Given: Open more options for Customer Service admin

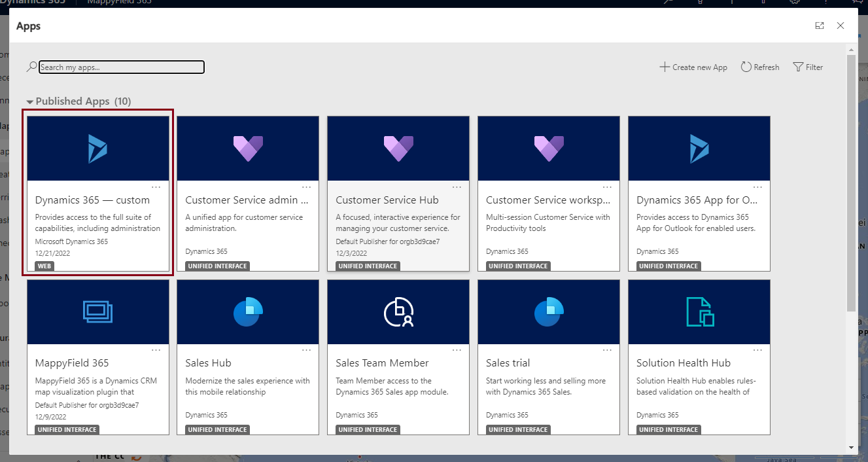Looking at the screenshot, I should 306,187.
